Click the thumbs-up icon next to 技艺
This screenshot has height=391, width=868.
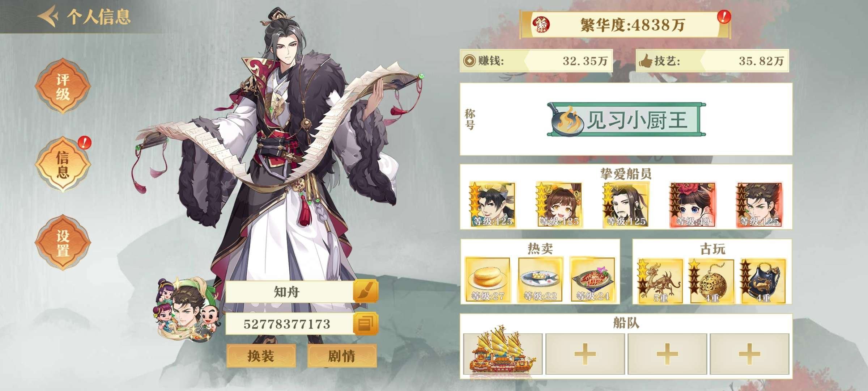click(x=646, y=61)
